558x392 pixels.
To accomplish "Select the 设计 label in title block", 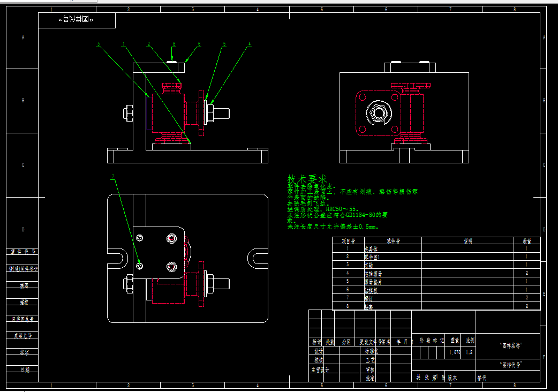I will (x=319, y=351).
